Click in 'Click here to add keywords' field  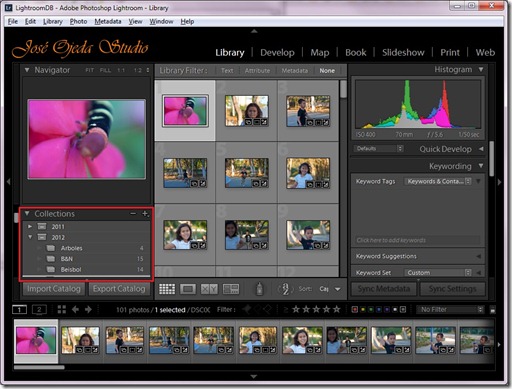[418, 240]
